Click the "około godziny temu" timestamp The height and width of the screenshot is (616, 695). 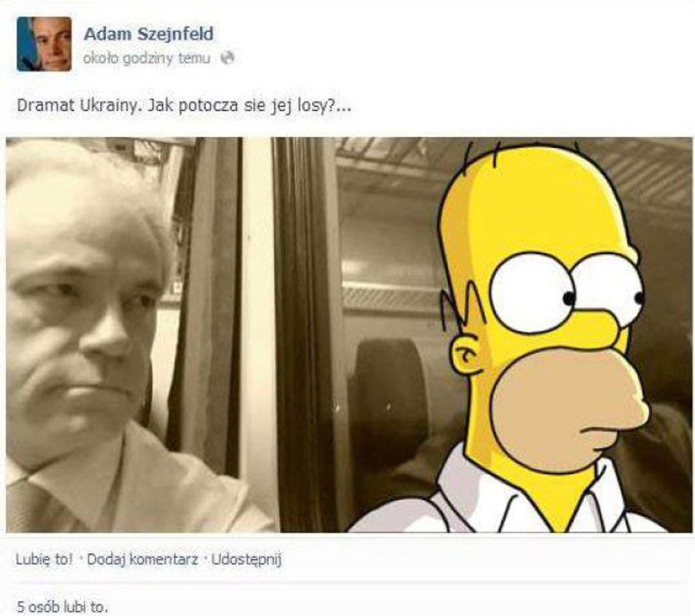pyautogui.click(x=146, y=59)
